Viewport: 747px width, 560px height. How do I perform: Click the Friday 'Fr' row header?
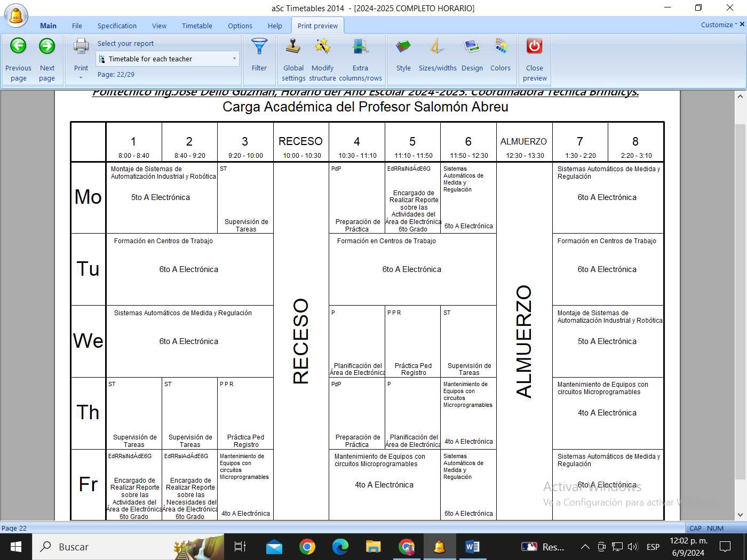click(88, 484)
